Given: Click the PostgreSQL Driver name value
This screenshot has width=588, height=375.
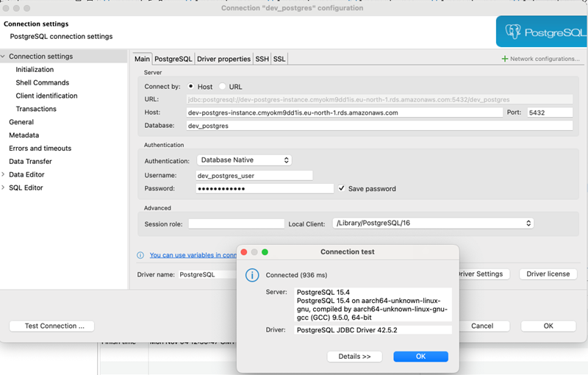Looking at the screenshot, I should pos(197,274).
